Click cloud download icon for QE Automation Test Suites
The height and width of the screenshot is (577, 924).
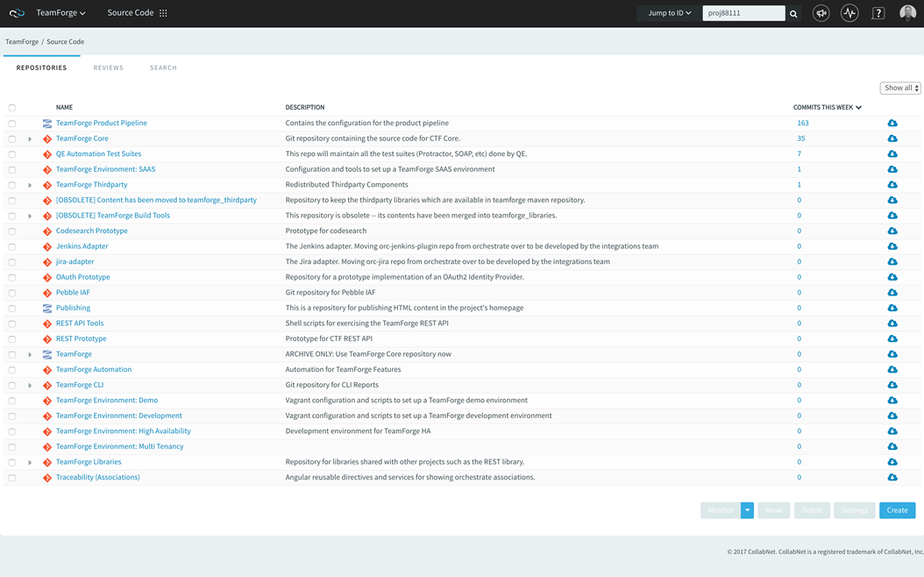point(892,153)
